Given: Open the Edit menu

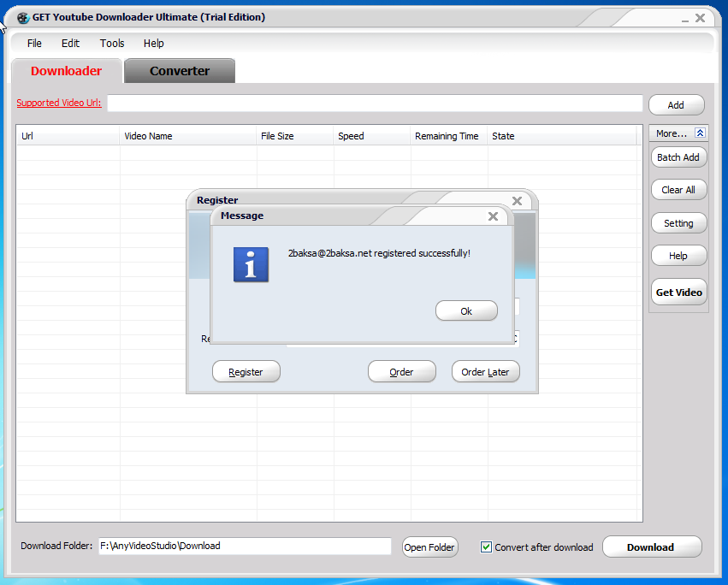Looking at the screenshot, I should (70, 43).
